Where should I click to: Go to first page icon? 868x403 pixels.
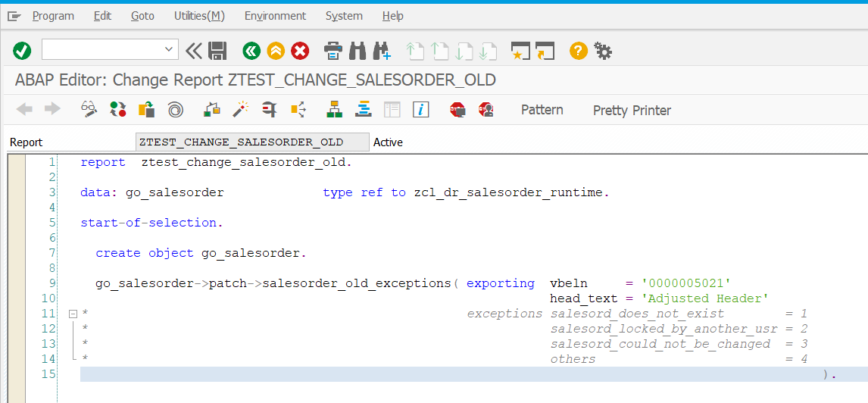(414, 51)
